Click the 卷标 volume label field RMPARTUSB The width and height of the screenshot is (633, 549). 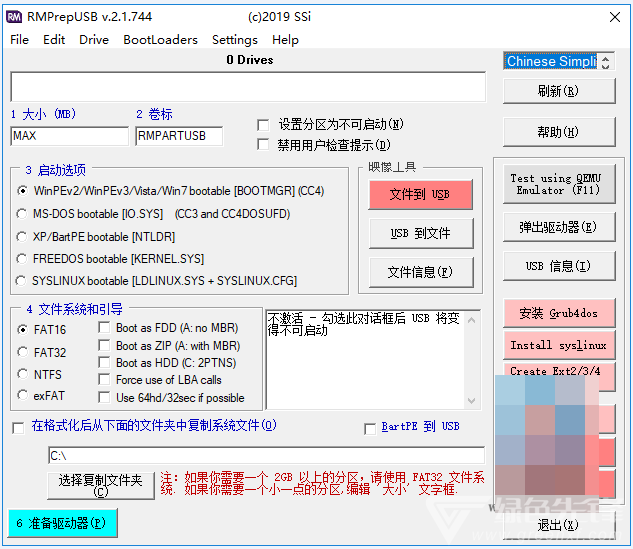179,136
